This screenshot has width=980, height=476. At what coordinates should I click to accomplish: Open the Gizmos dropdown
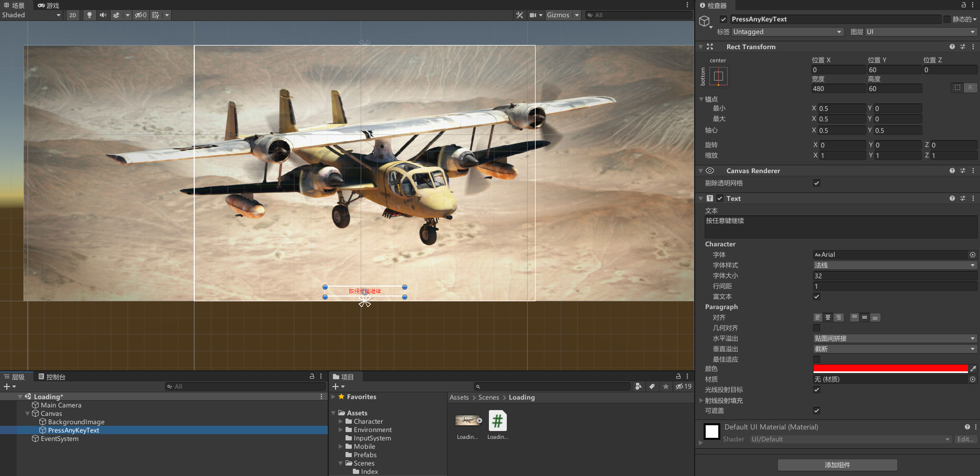(x=563, y=15)
